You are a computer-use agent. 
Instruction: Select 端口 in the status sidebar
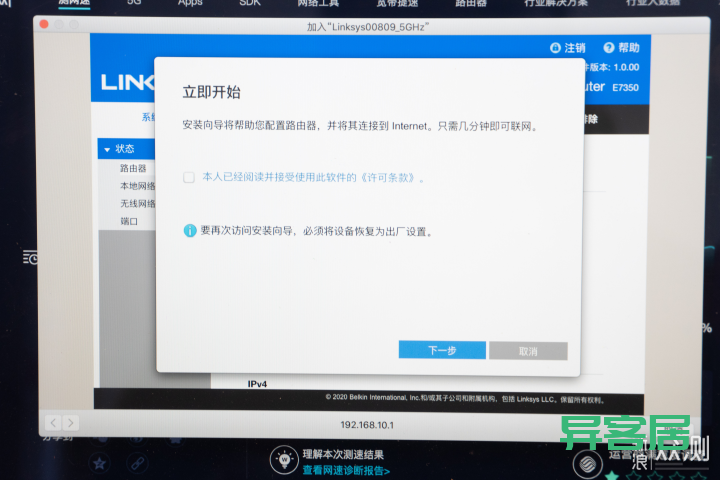point(129,221)
